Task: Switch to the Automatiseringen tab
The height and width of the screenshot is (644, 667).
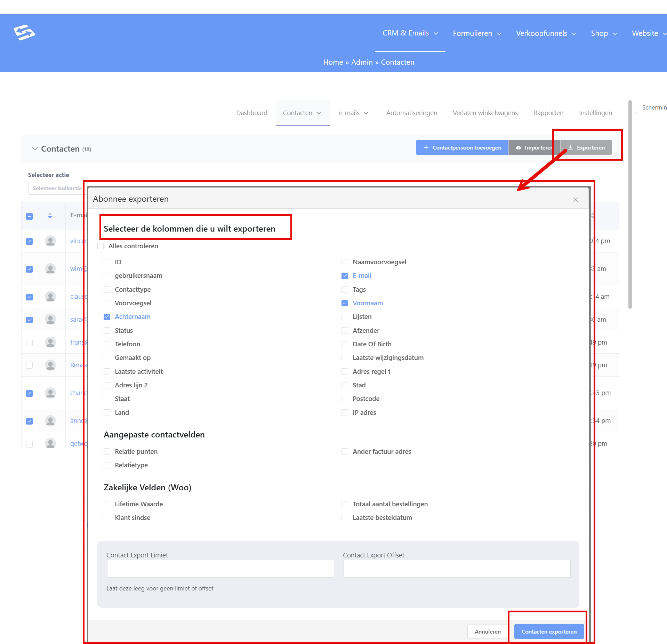Action: click(411, 113)
